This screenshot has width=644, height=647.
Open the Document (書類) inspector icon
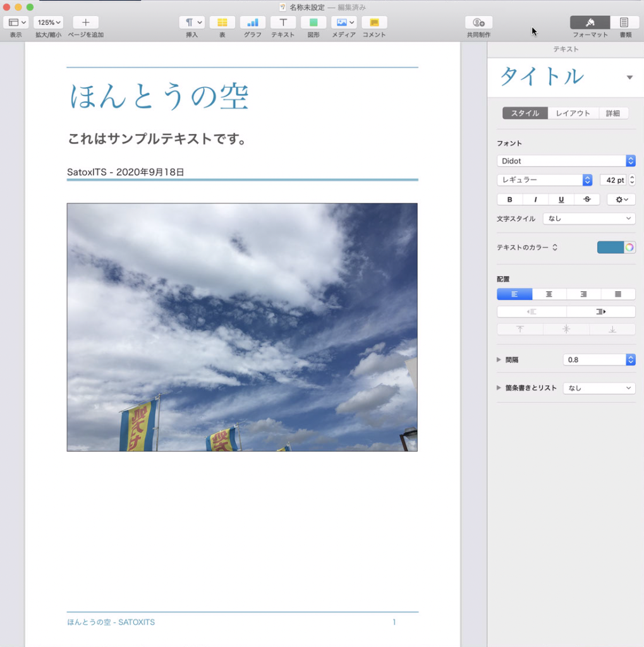[x=624, y=23]
